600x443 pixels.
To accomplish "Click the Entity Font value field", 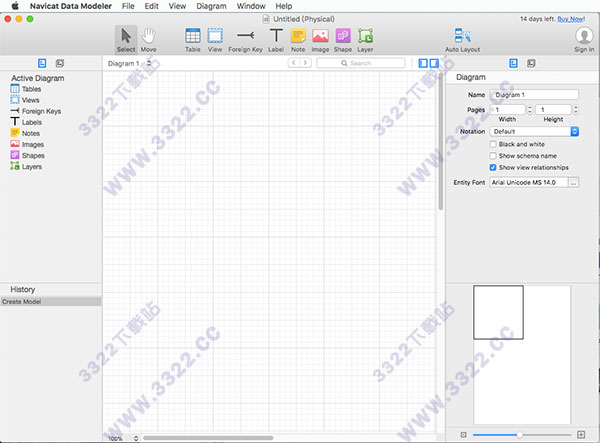I will pyautogui.click(x=528, y=182).
